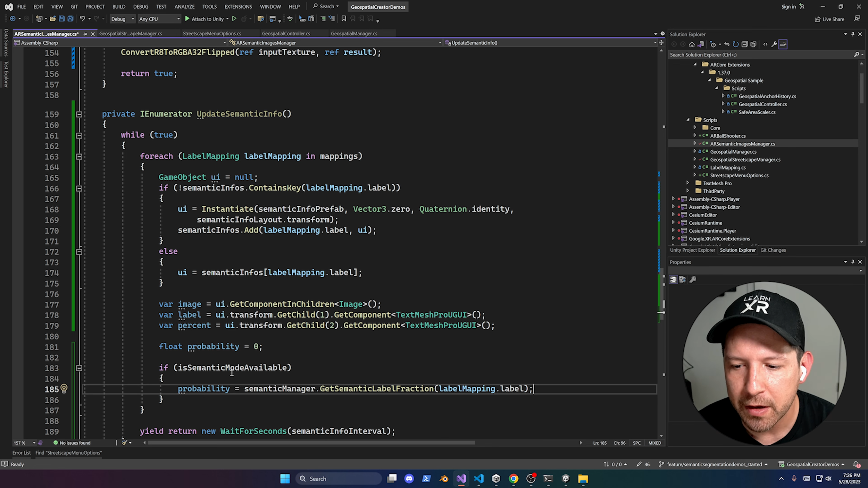Open Chrome from the Windows taskbar

click(514, 479)
